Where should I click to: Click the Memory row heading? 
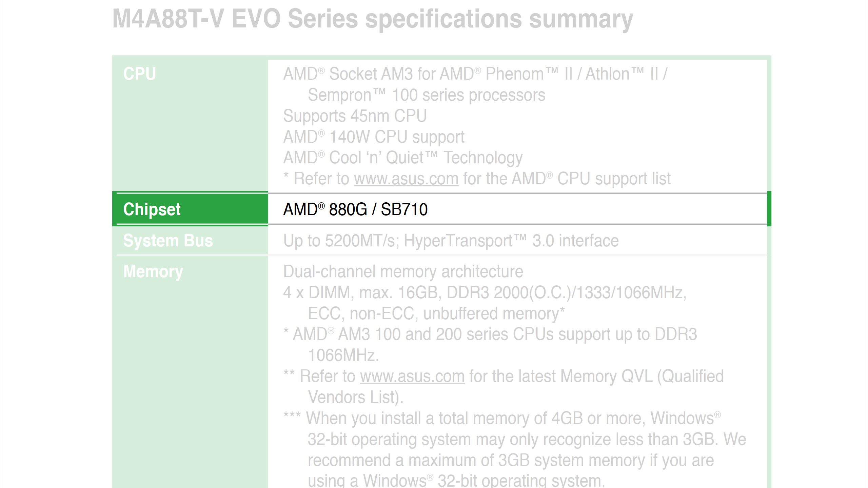point(153,271)
